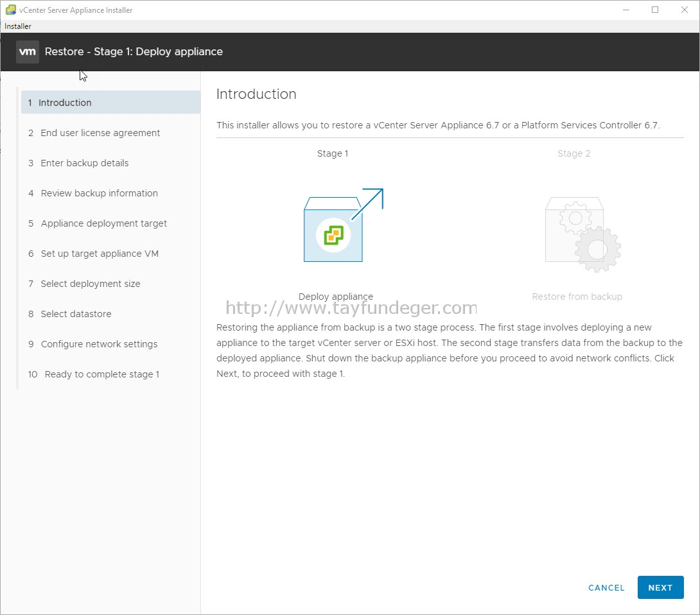
Task: Click the Deploy appliance stage 1 graphic
Action: click(x=344, y=225)
